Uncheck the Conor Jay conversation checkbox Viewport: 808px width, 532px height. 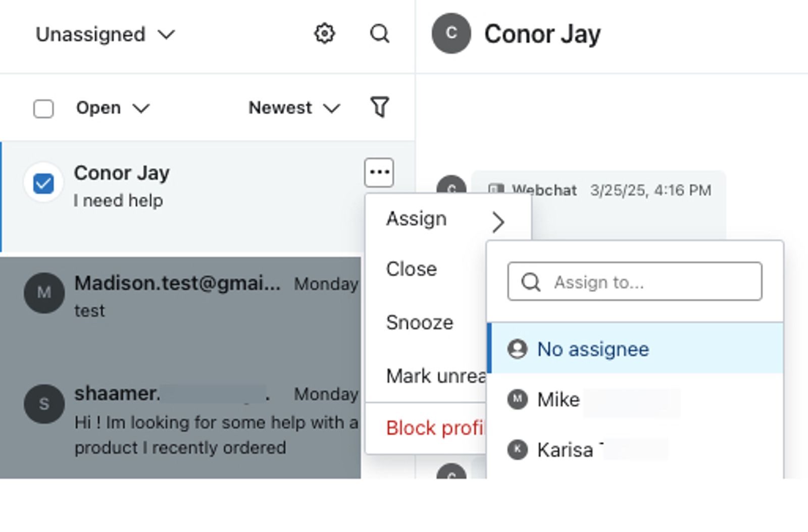coord(43,183)
